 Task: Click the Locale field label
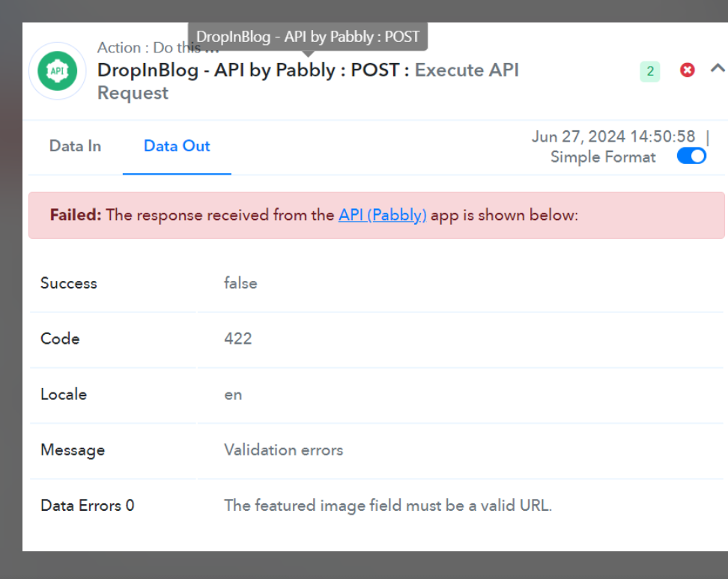pos(64,394)
